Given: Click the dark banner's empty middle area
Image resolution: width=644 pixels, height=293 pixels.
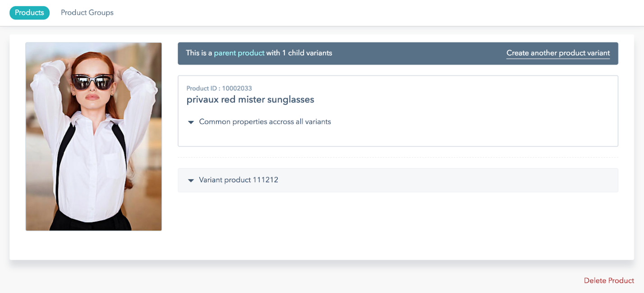Looking at the screenshot, I should tap(419, 53).
